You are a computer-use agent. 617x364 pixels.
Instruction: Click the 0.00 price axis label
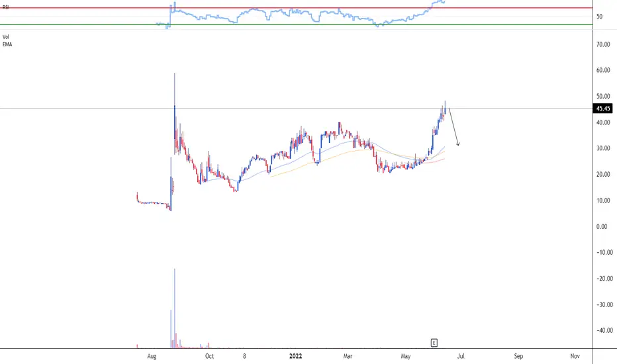(602, 226)
